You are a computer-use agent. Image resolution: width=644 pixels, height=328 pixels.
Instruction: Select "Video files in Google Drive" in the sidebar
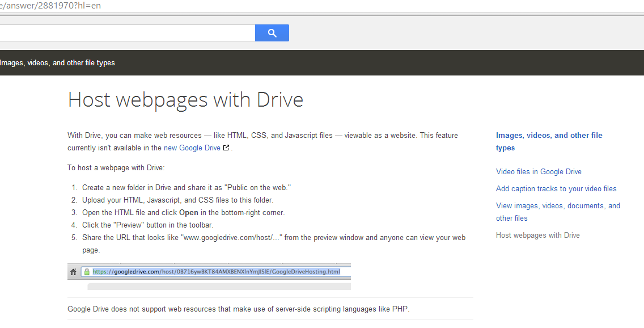539,171
